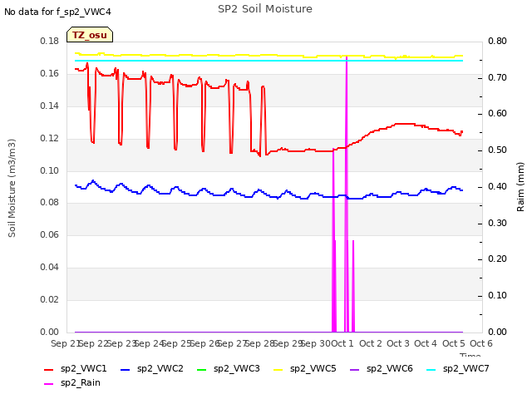Click the Oct 2 x-axis date label
Viewport: 532px width, 399px height.
pyautogui.click(x=371, y=343)
